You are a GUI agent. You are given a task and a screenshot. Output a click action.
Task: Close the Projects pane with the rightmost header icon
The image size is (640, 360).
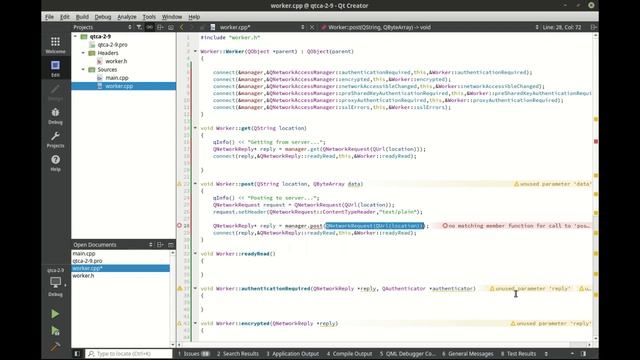point(171,27)
